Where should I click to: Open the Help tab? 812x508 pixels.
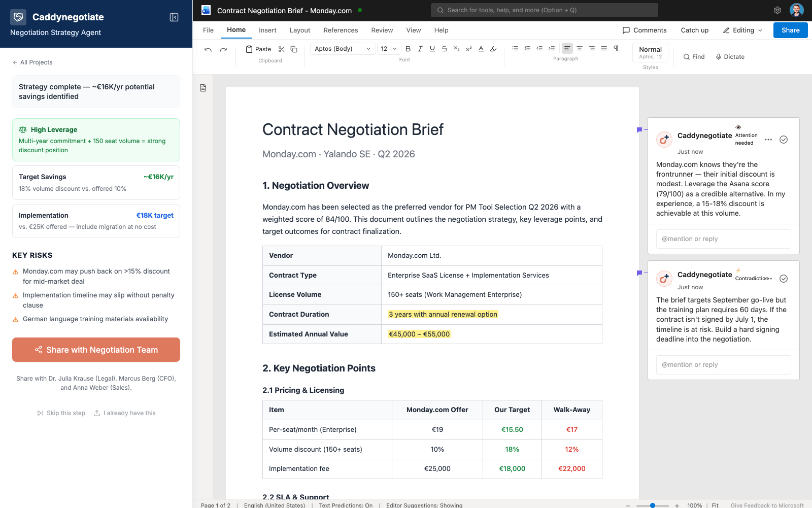[441, 30]
